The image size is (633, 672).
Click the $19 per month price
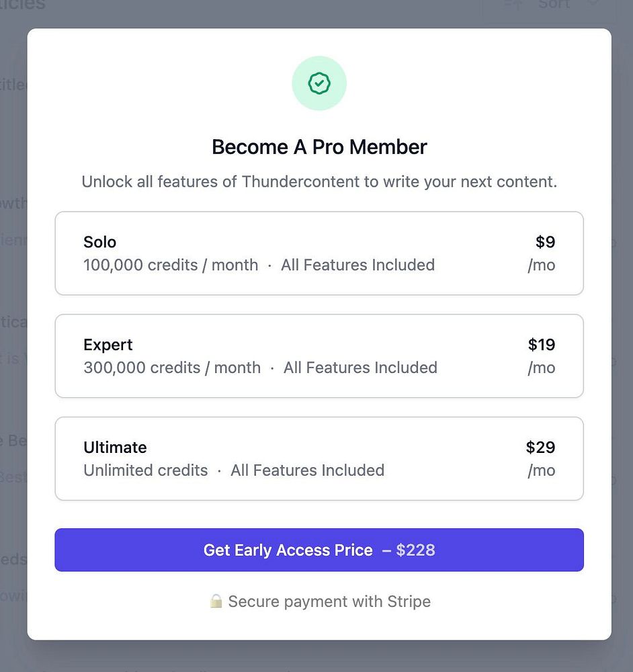(x=542, y=345)
